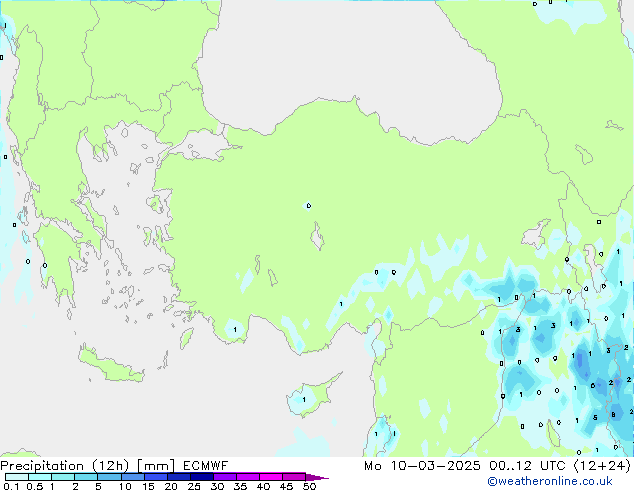Click the "Mo 10-03-2025" date text

pos(422,466)
